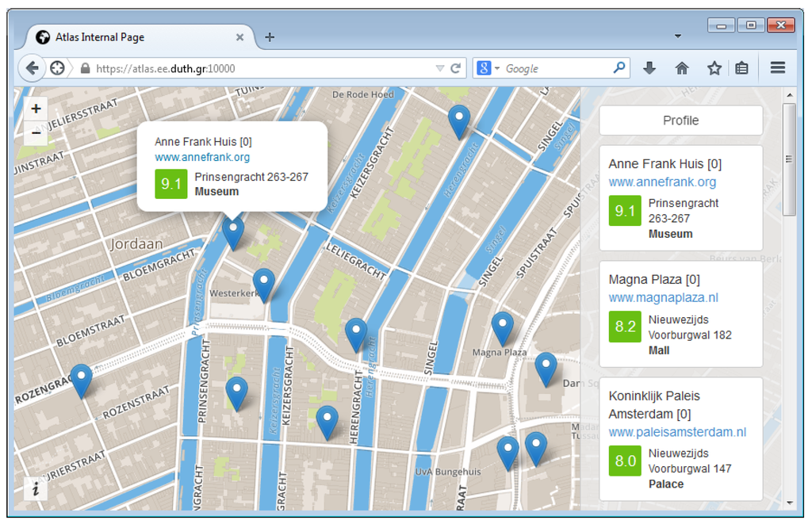Open the downloads arrow icon
This screenshot has width=812, height=524.
click(649, 68)
